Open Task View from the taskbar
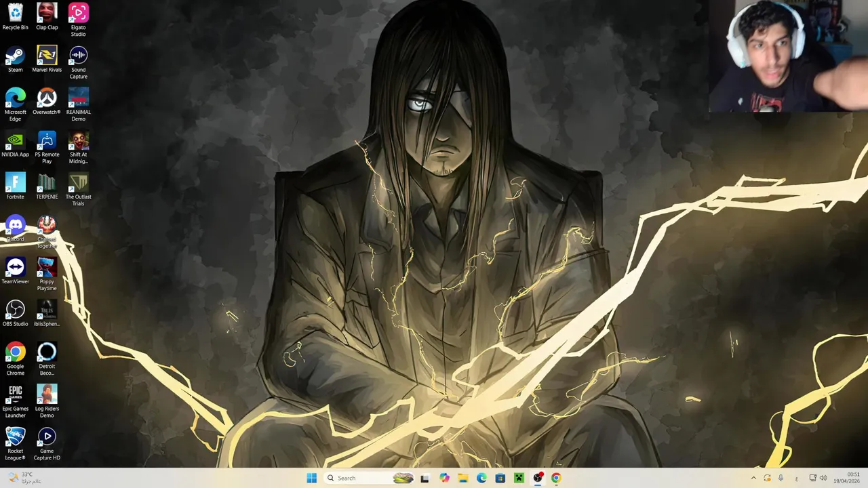The height and width of the screenshot is (488, 868). [x=425, y=478]
